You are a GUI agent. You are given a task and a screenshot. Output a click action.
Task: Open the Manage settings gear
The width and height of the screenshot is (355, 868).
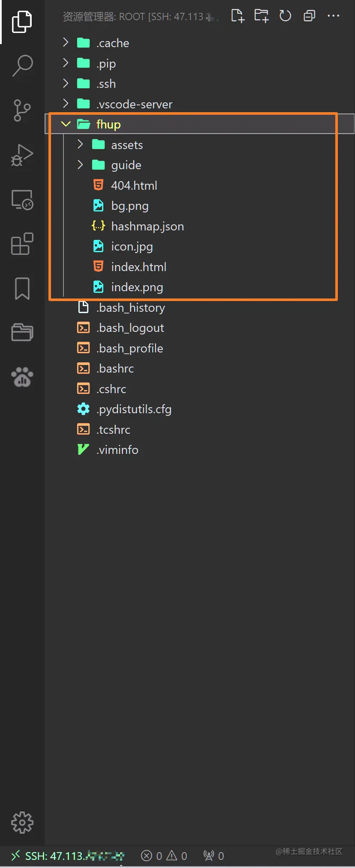22,822
